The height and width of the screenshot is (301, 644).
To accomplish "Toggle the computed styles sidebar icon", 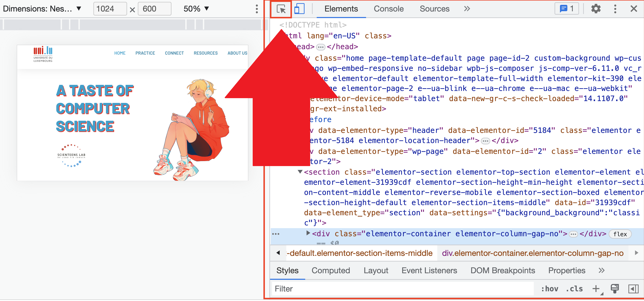I will point(633,289).
